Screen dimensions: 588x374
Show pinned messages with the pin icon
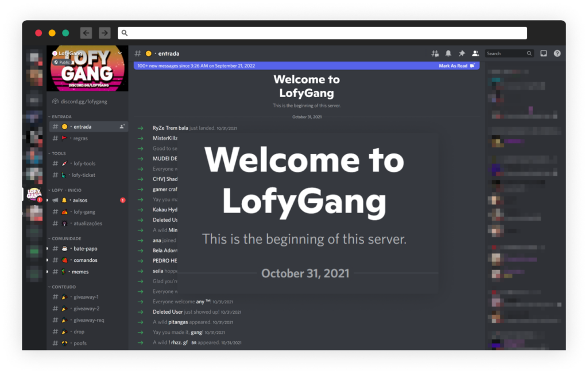pos(462,53)
